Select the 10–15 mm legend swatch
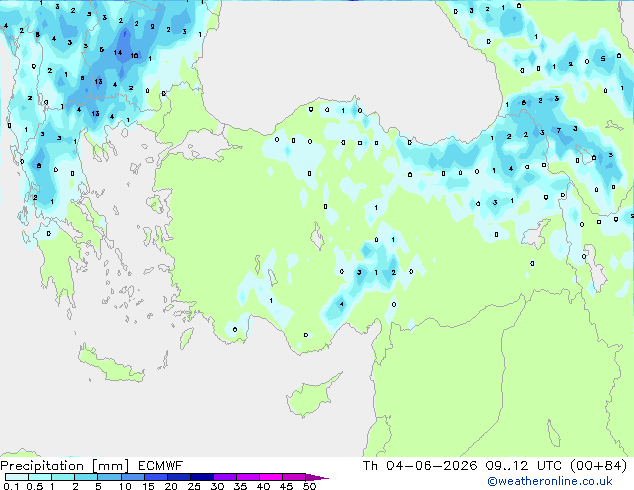 pyautogui.click(x=132, y=477)
